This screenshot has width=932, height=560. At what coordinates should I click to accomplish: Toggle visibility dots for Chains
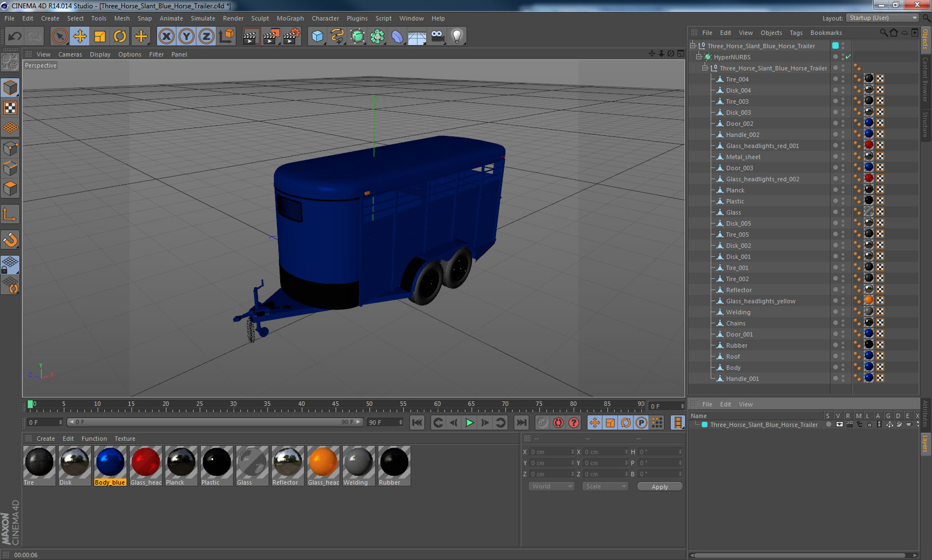pyautogui.click(x=843, y=323)
